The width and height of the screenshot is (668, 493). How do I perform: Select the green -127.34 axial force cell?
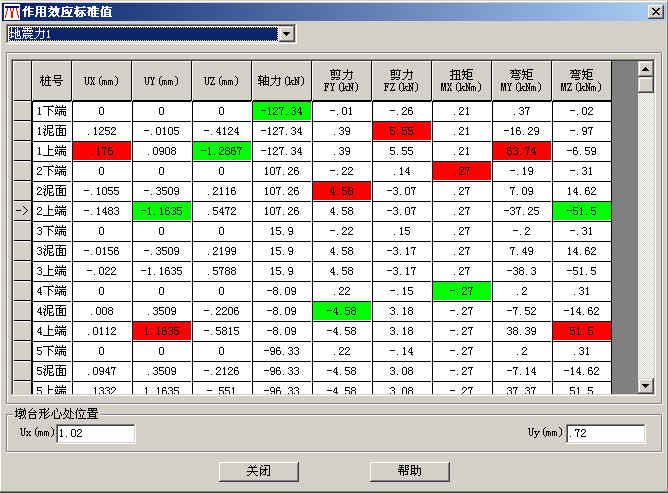coord(281,111)
